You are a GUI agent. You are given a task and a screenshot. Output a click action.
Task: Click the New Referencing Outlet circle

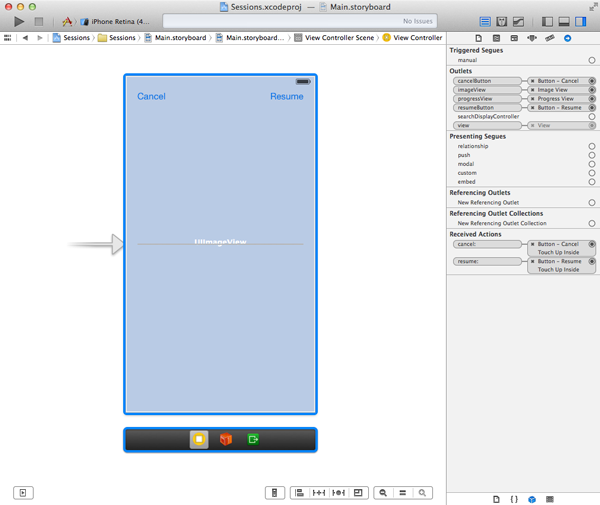(592, 202)
